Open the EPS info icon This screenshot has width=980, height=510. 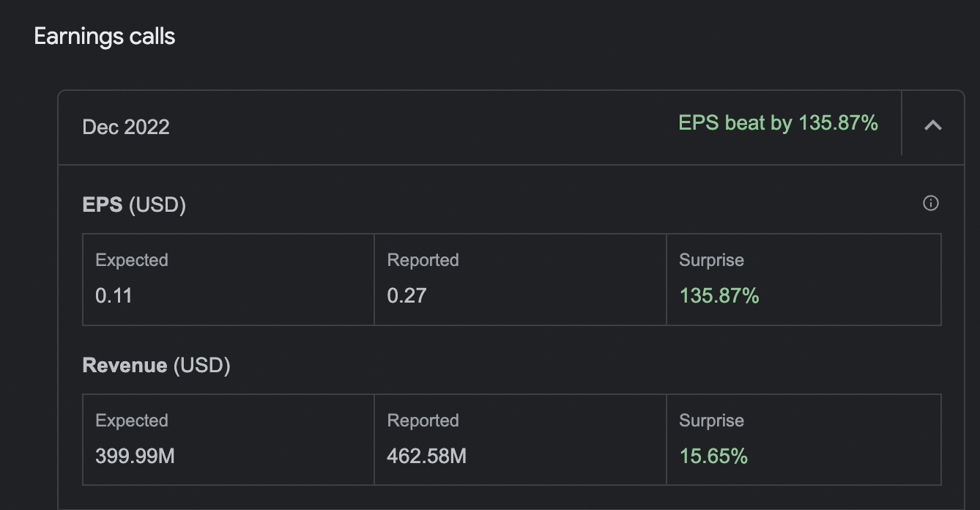[x=931, y=204]
